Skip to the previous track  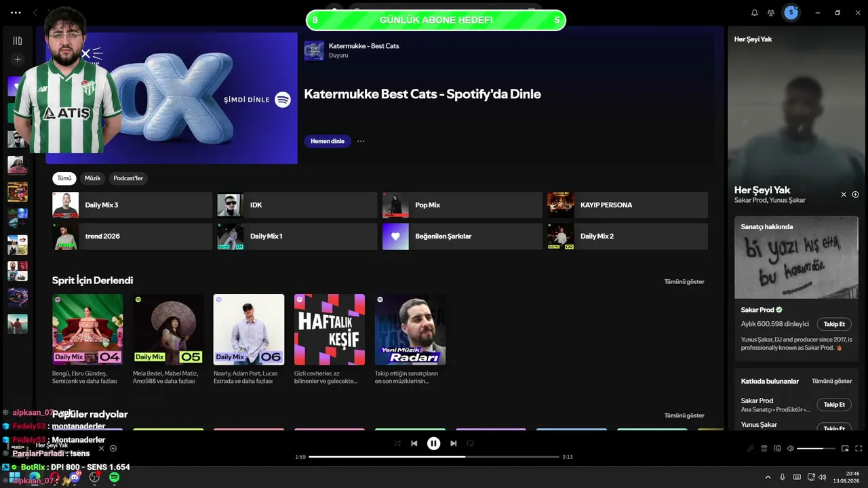pos(414,443)
